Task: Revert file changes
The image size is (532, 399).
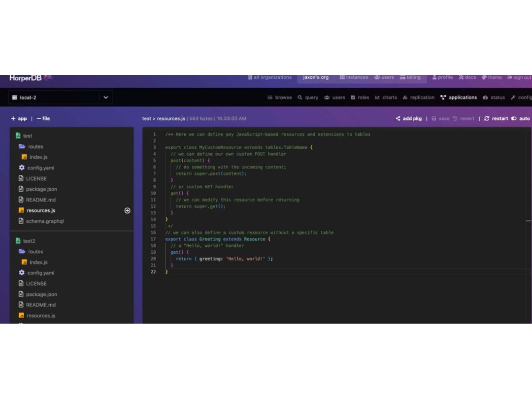Action: 464,118
